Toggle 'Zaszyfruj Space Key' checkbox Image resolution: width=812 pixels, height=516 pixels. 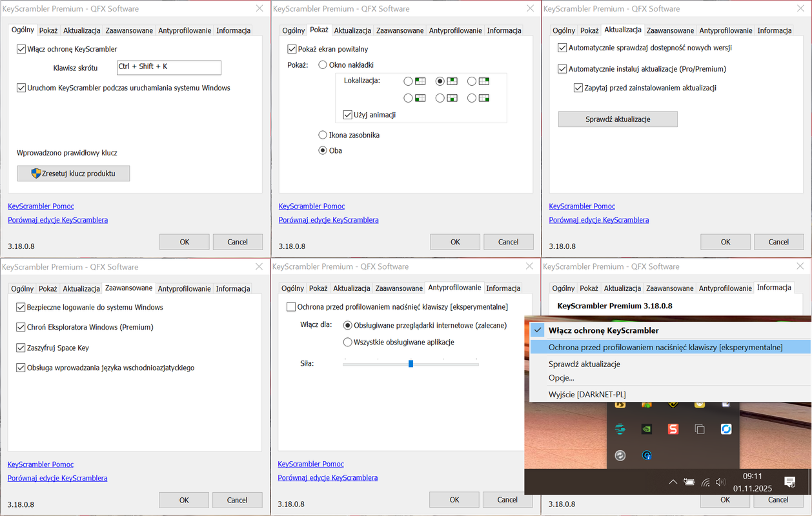[21, 348]
